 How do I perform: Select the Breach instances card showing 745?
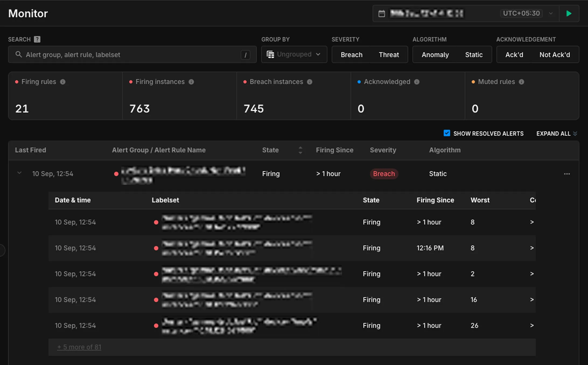(294, 96)
